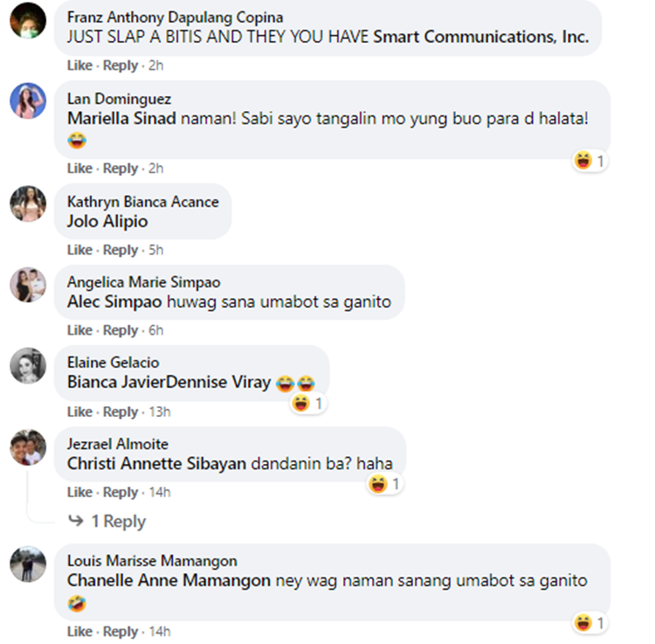Screen dimensions: 655x644
Task: Open tagged profile Jolo Alipio
Action: (107, 221)
